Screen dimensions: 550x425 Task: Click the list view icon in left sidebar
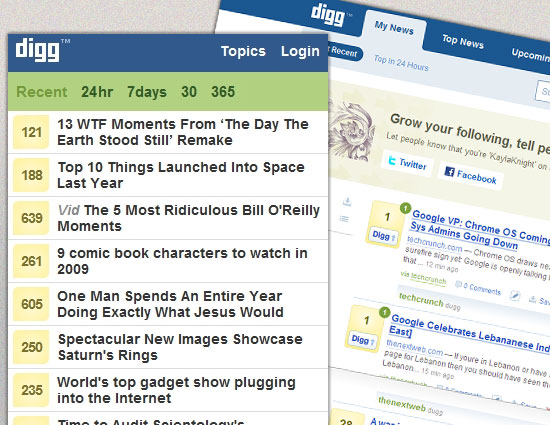[344, 219]
